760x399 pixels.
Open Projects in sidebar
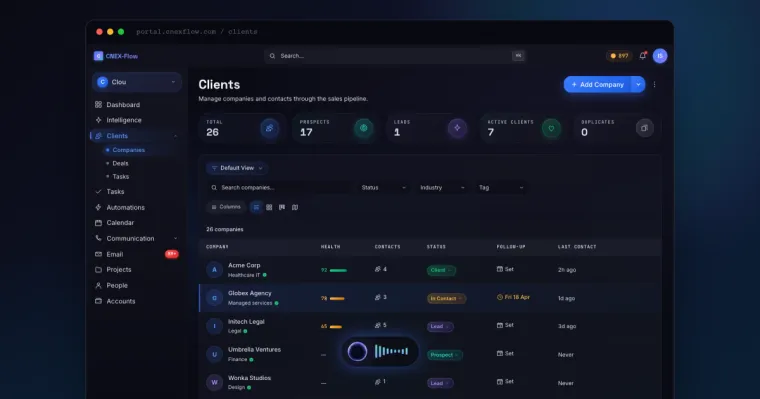click(x=119, y=270)
